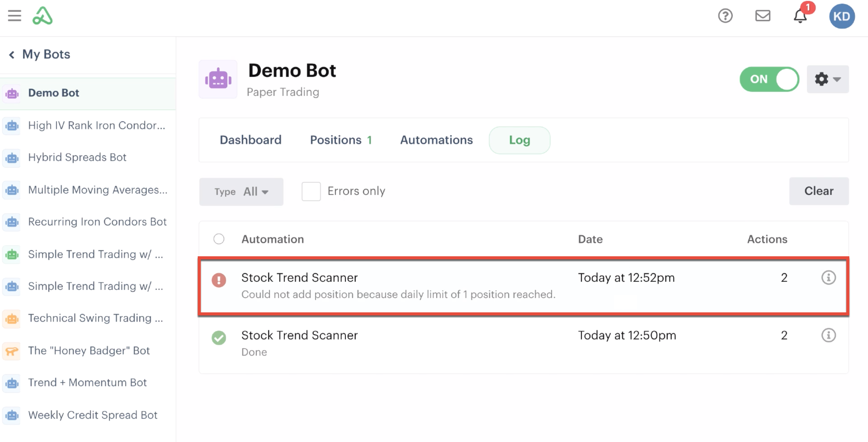Open the Type All filter dropdown
The width and height of the screenshot is (868, 442).
241,192
